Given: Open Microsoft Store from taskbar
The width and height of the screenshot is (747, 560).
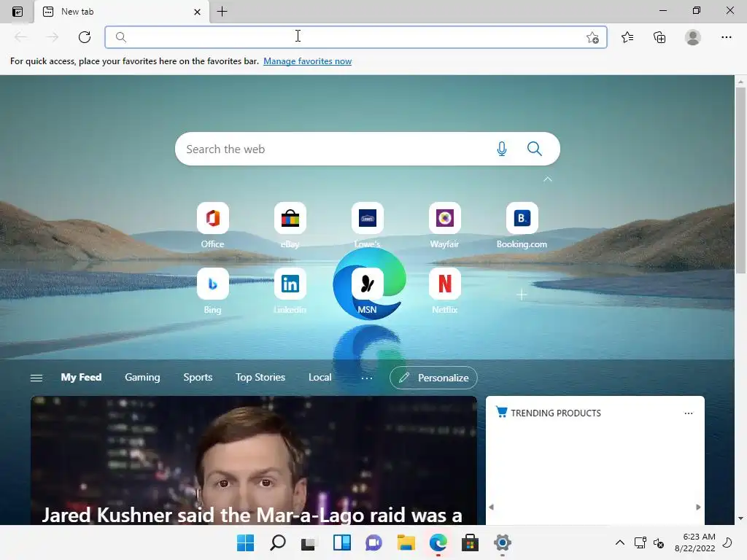Looking at the screenshot, I should 471,542.
